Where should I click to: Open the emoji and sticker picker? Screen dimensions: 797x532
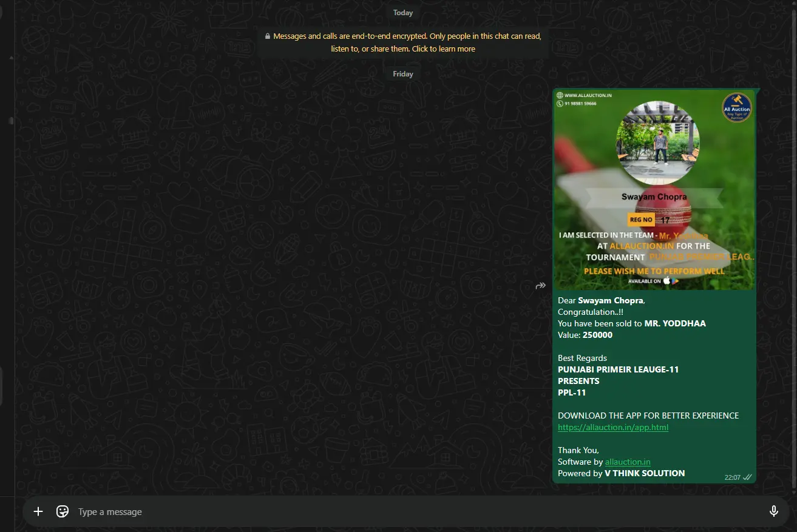(63, 511)
